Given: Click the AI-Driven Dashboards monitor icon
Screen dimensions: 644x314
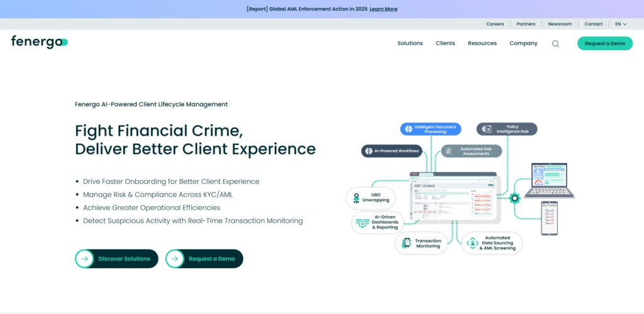Looking at the screenshot, I should (362, 222).
